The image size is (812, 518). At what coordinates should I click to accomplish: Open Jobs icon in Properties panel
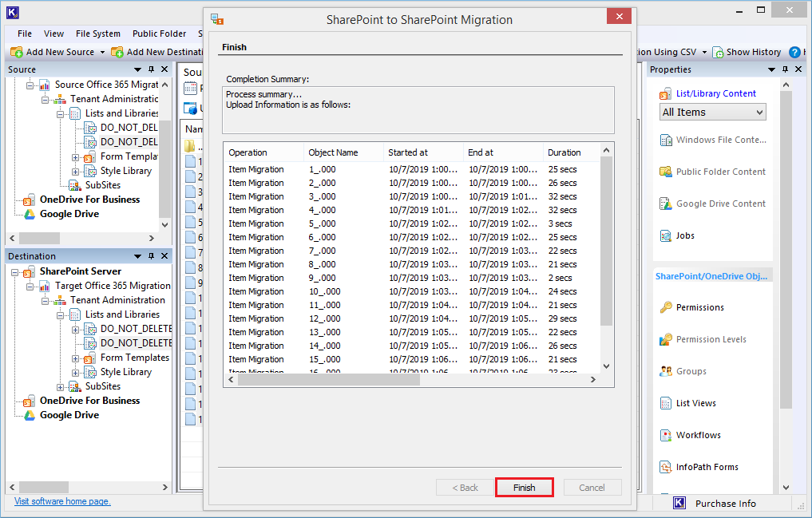[x=666, y=236]
